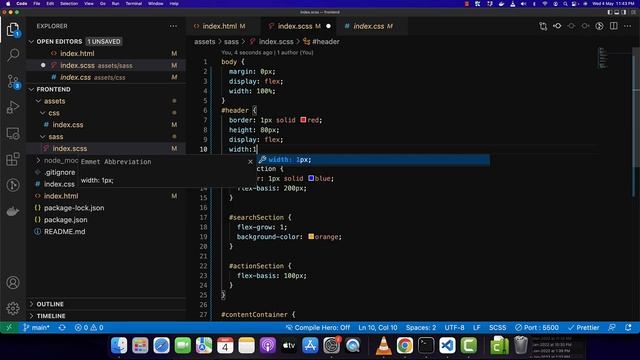Click the main branch in status bar
The width and height of the screenshot is (640, 360).
(37, 328)
